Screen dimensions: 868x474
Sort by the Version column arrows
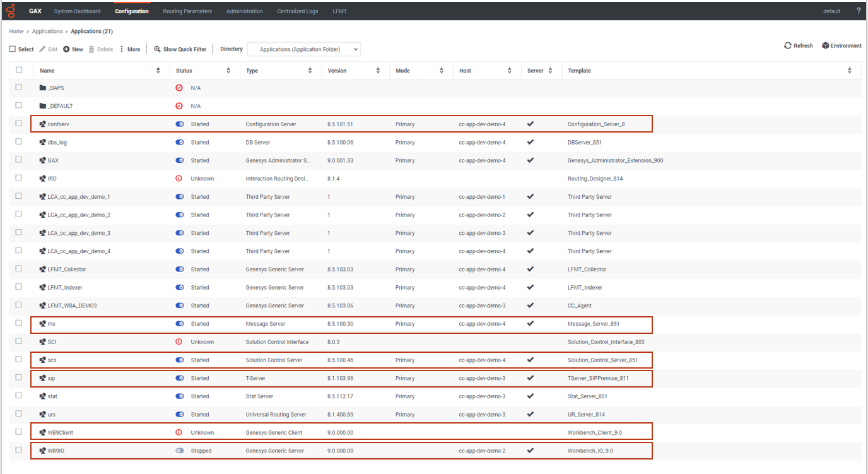[x=378, y=71]
